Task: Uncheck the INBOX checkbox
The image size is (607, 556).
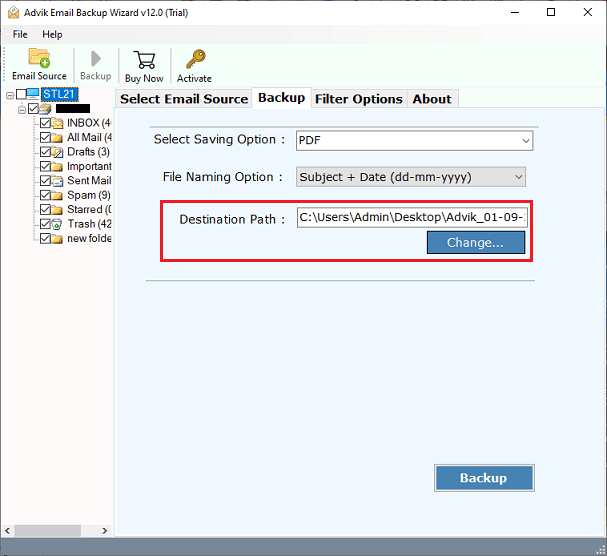Action: (45, 123)
